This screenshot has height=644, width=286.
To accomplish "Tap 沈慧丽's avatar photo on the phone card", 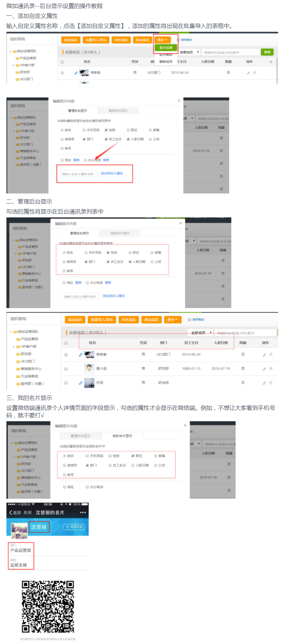I will tap(19, 531).
